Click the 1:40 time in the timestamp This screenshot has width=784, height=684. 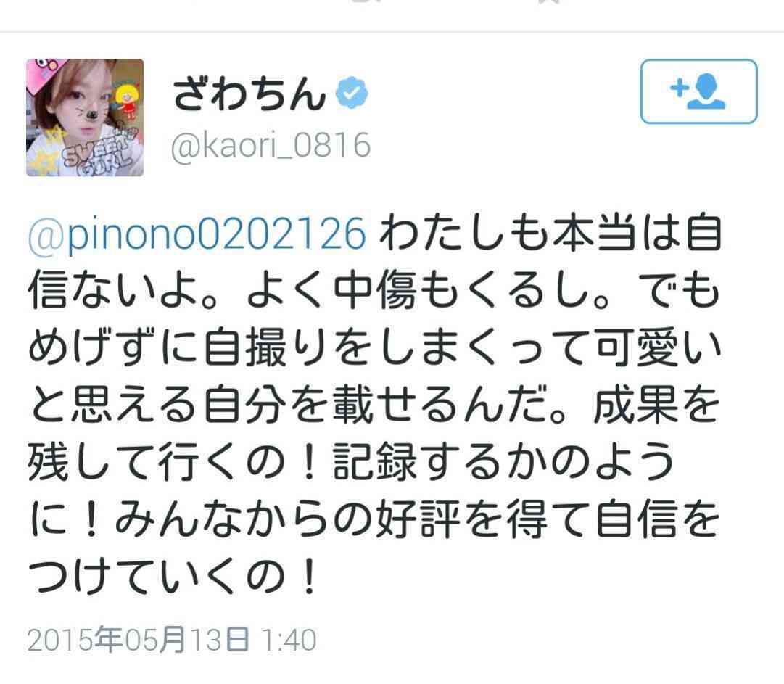pos(289,640)
